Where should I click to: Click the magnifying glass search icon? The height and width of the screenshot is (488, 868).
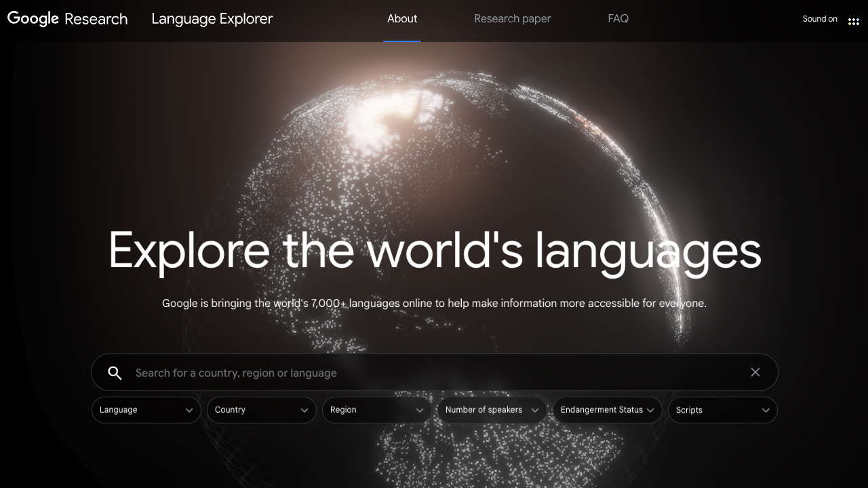point(115,373)
